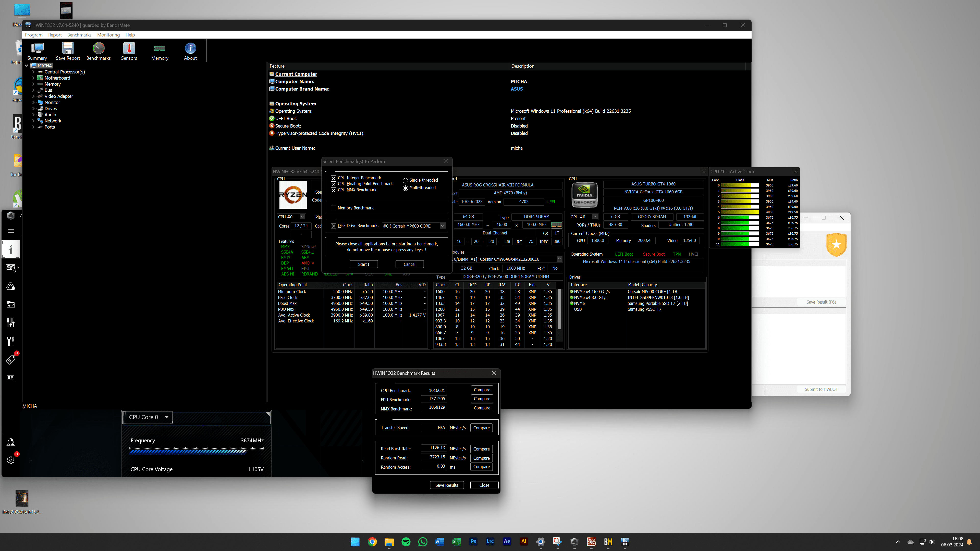Click the CPU Benchmark score field
This screenshot has width=980, height=551.
click(x=434, y=390)
